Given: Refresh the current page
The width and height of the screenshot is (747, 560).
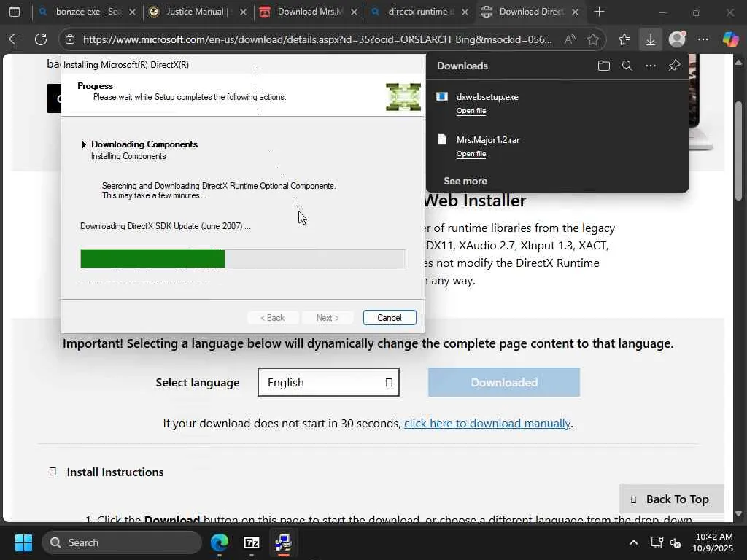Looking at the screenshot, I should (x=41, y=39).
